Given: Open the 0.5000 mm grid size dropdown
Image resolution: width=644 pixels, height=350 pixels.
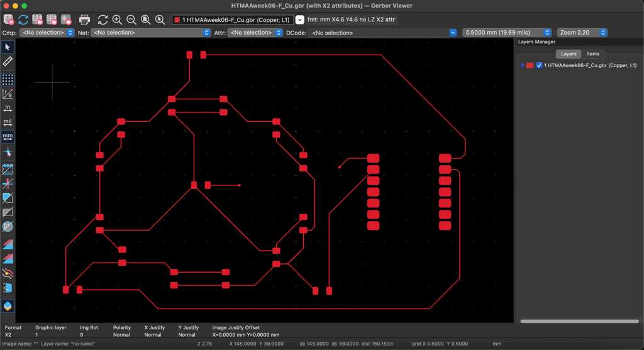Looking at the screenshot, I should pos(507,33).
